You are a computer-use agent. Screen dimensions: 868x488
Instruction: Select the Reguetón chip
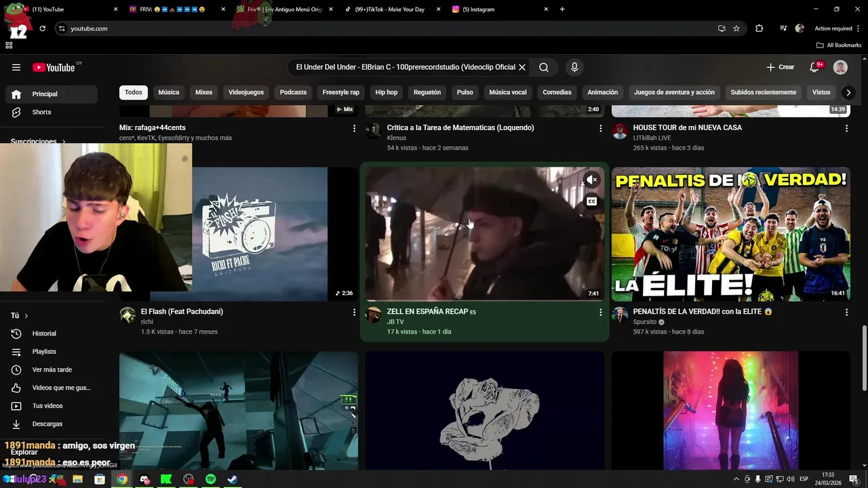(x=427, y=92)
